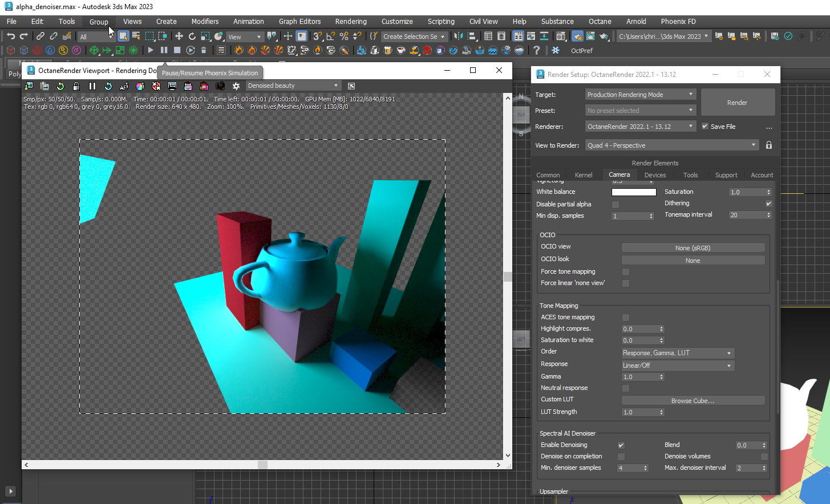Activate the Select and Rotate tool
The width and height of the screenshot is (830, 504).
192,36
